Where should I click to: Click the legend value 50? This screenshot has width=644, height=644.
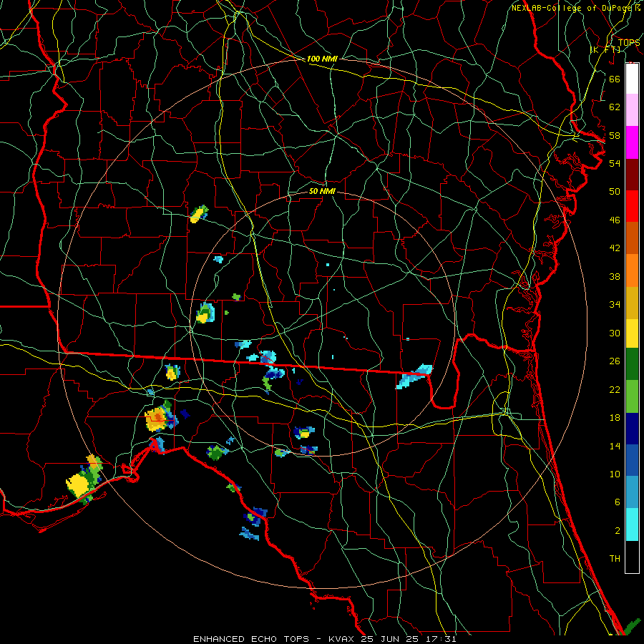point(615,192)
